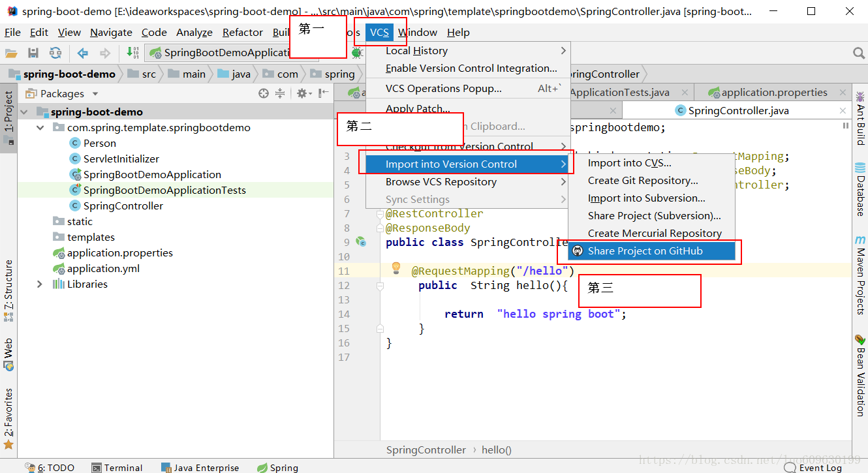The width and height of the screenshot is (868, 473).
Task: Open the Window menu
Action: (418, 32)
